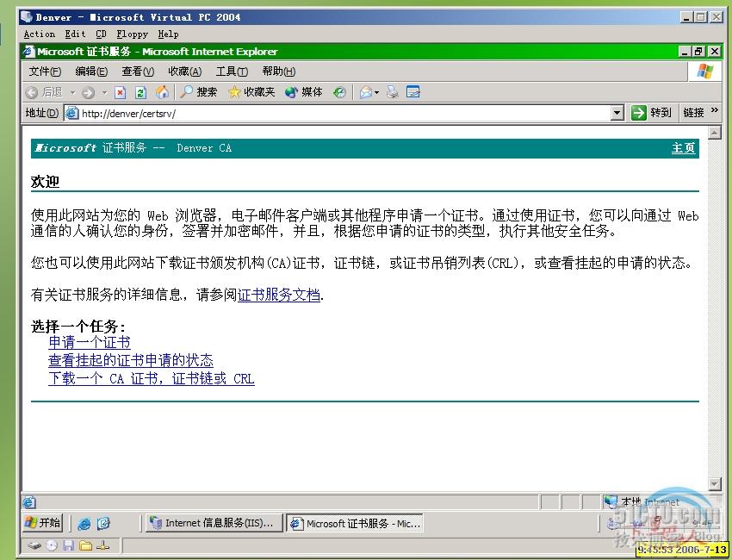Click the Windows flag logo in IE
This screenshot has width=732, height=560.
pos(704,72)
